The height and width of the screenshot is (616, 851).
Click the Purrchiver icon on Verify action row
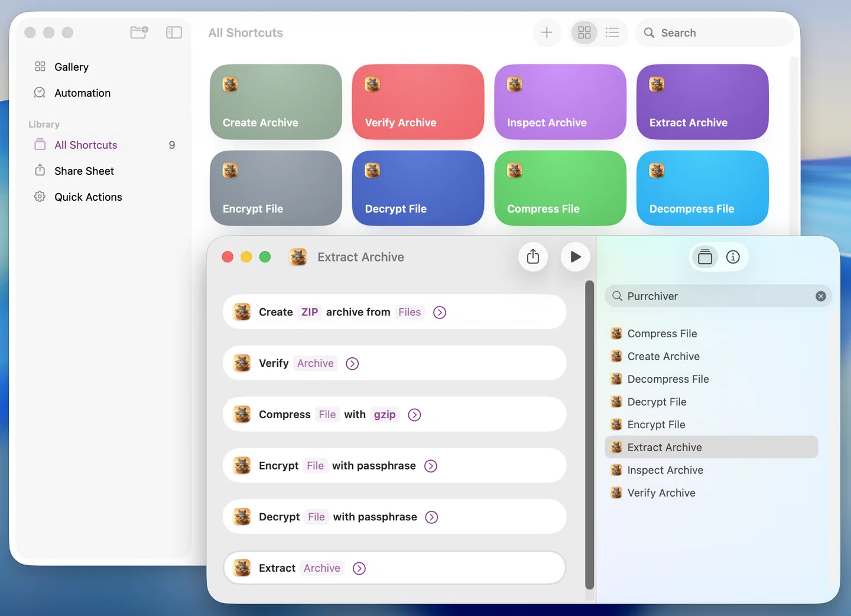click(242, 363)
